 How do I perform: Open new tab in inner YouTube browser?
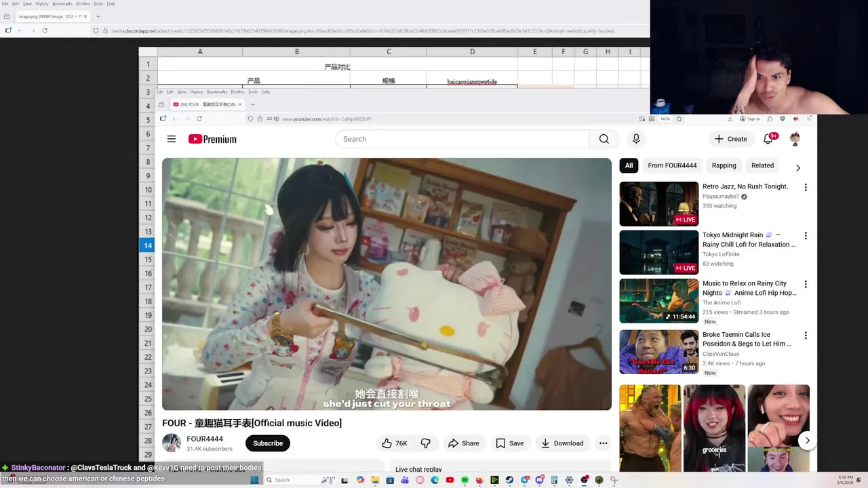252,104
